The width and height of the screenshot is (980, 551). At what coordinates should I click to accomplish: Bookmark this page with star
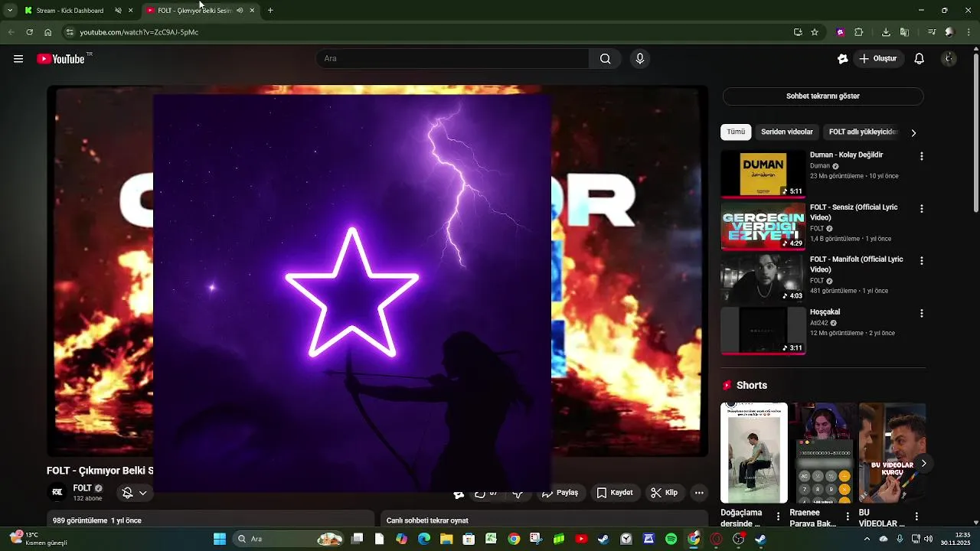coord(815,32)
